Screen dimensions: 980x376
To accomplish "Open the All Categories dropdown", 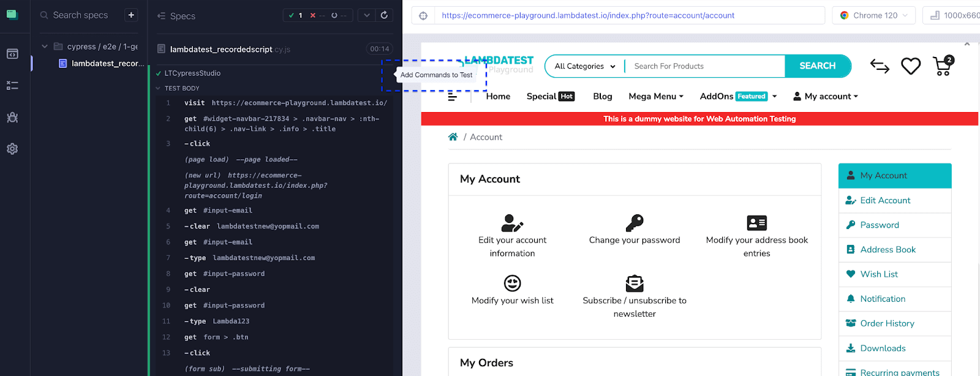I will coord(584,66).
